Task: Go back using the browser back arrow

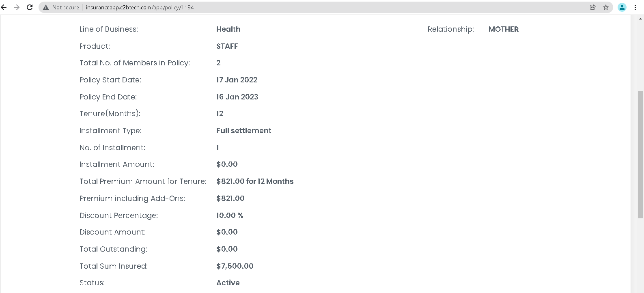Action: click(x=4, y=7)
